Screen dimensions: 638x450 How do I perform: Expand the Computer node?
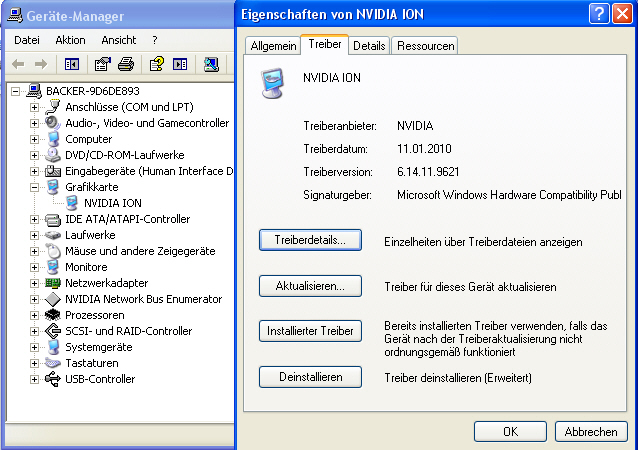[x=35, y=140]
